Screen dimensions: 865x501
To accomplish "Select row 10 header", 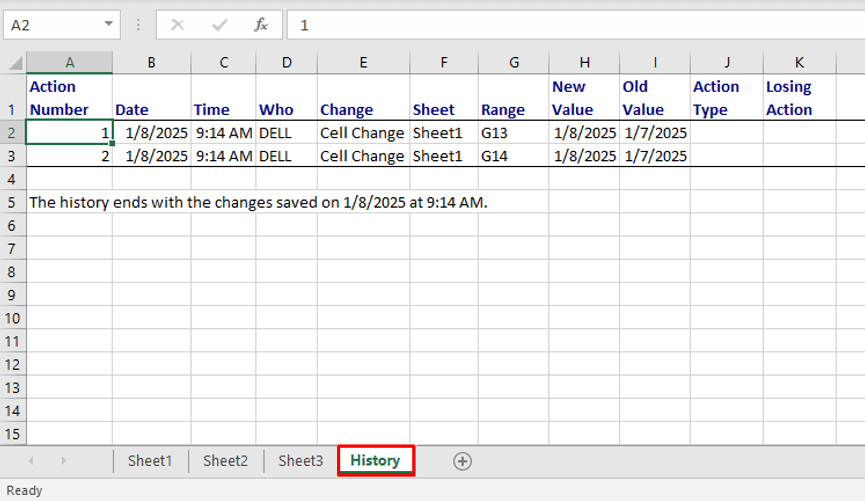I will point(13,318).
